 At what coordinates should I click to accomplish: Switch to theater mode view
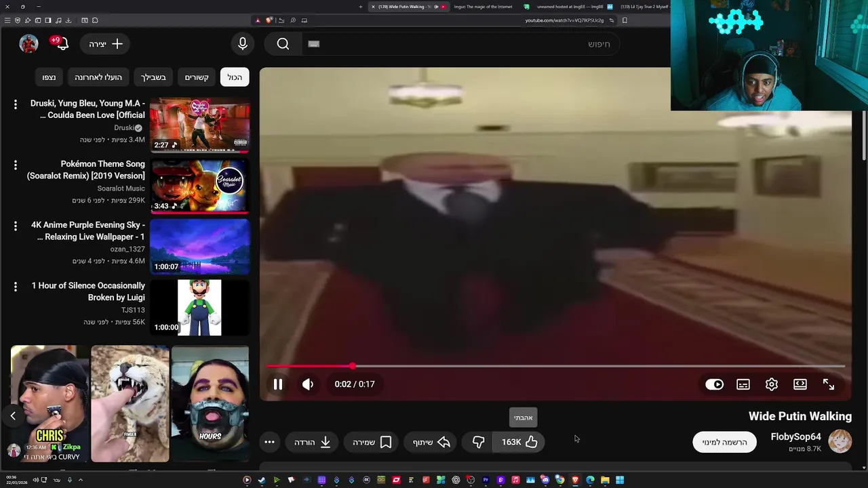point(800,384)
